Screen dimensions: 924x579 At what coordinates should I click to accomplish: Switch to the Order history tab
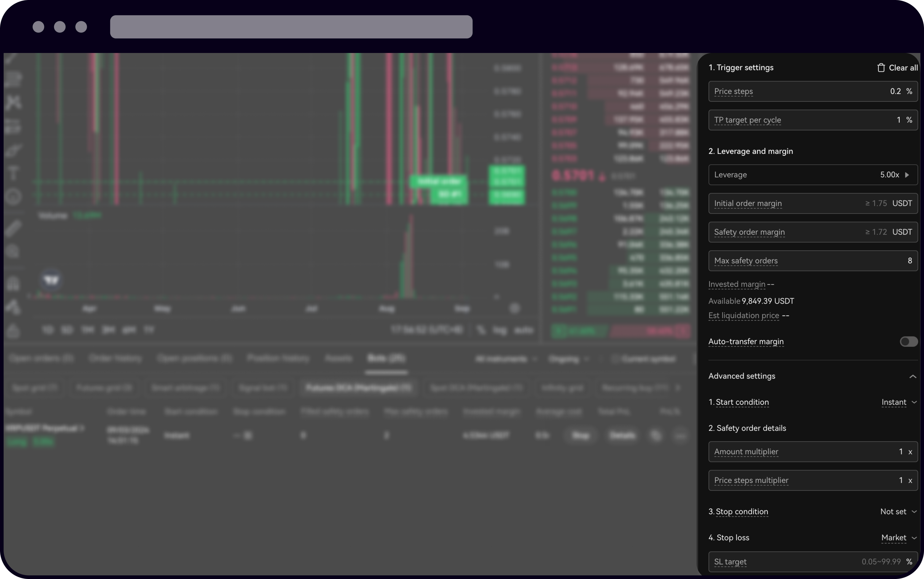pos(115,358)
